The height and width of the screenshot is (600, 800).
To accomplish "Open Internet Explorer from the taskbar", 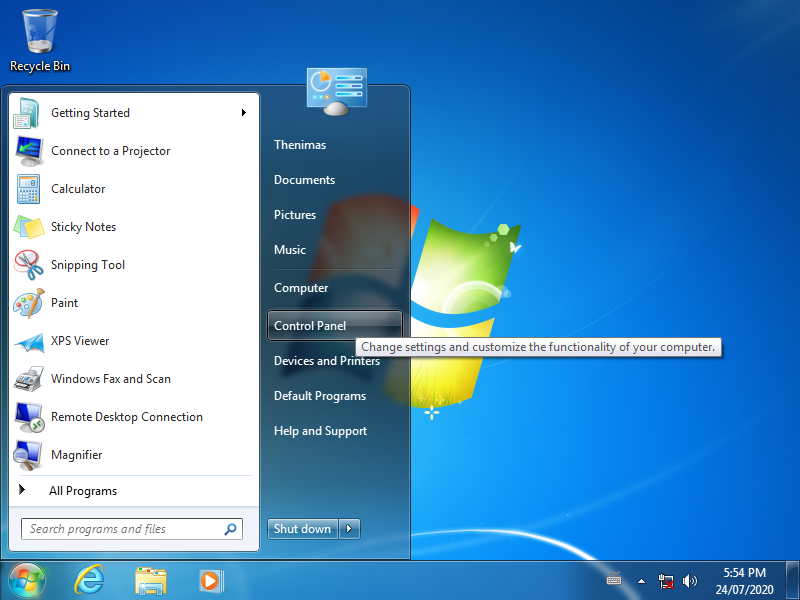I will tap(90, 581).
